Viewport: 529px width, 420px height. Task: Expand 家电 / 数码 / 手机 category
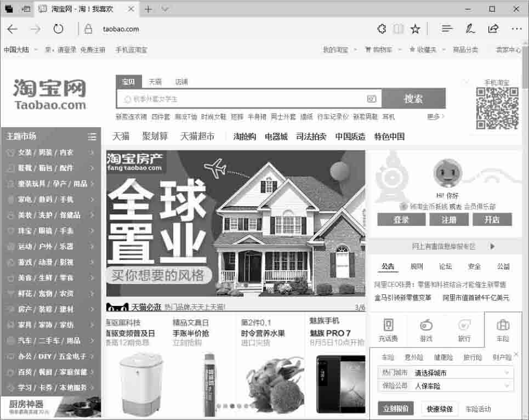pyautogui.click(x=51, y=200)
